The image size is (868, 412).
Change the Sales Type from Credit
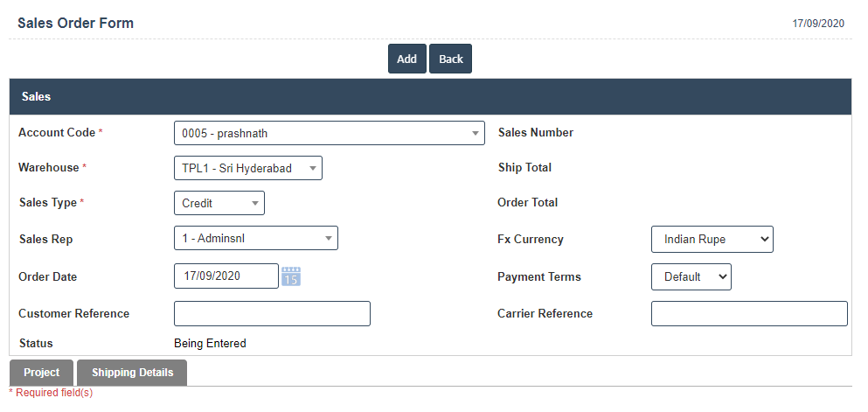click(219, 203)
